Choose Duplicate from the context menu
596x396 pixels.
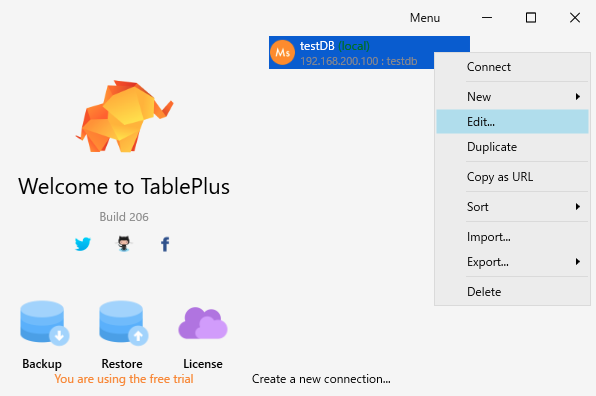[x=512, y=147]
